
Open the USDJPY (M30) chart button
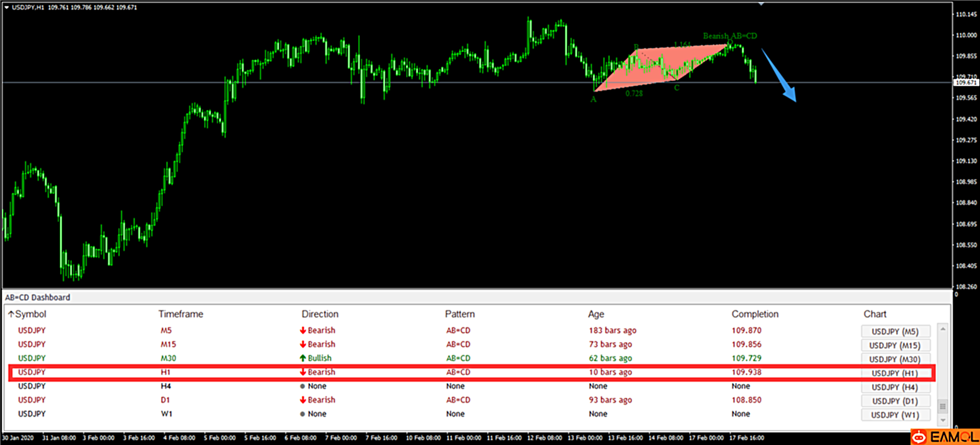[895, 359]
